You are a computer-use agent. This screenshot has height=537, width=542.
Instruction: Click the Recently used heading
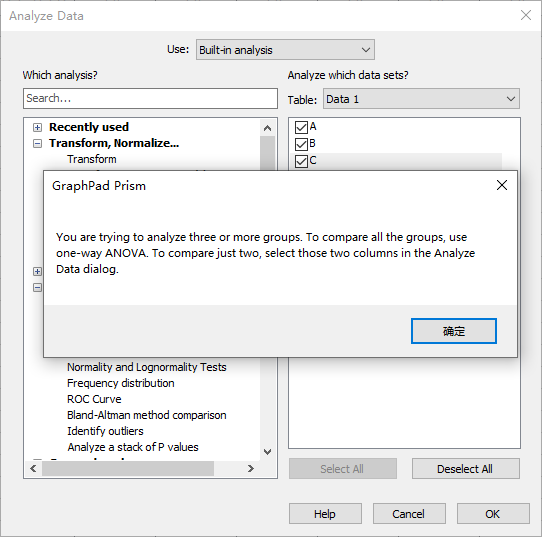point(89,127)
